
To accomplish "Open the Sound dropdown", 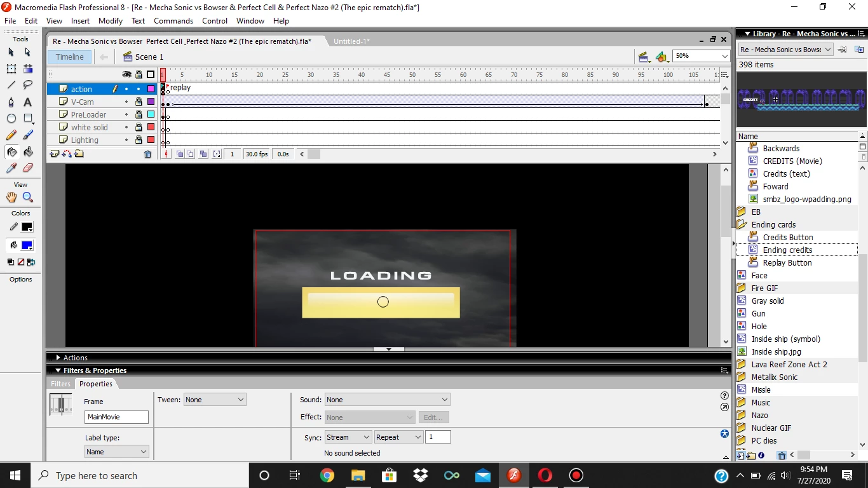I will (x=387, y=400).
